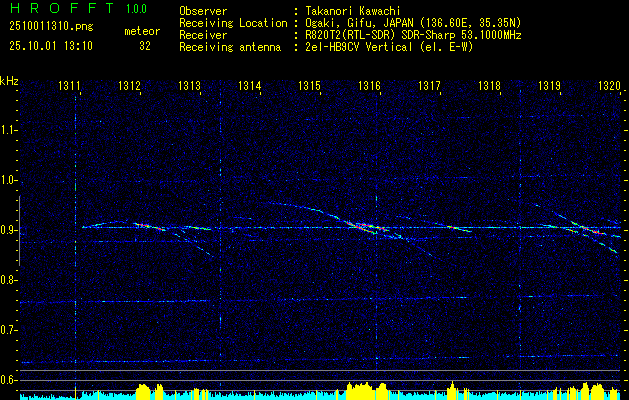Viewport: 629px width, 400px height.
Task: Click the 0.9 frequency axis label
Action: 6,230
